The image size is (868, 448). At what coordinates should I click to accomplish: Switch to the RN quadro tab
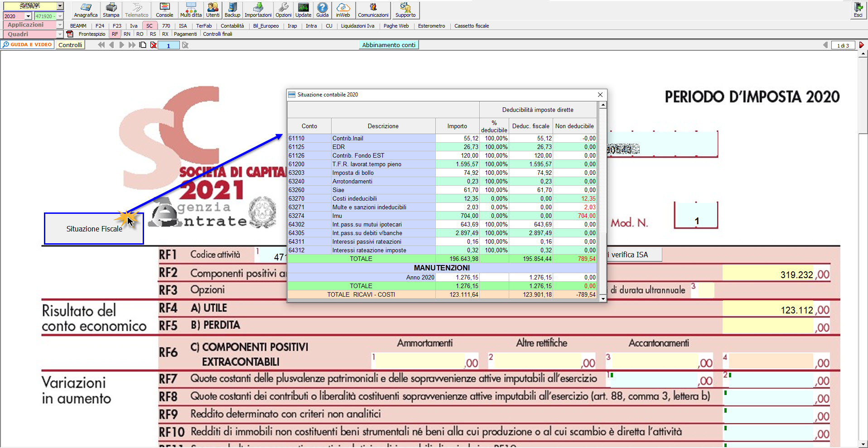point(127,34)
